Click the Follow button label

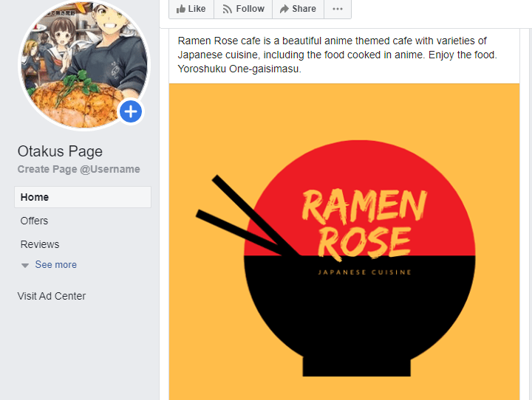pyautogui.click(x=250, y=9)
